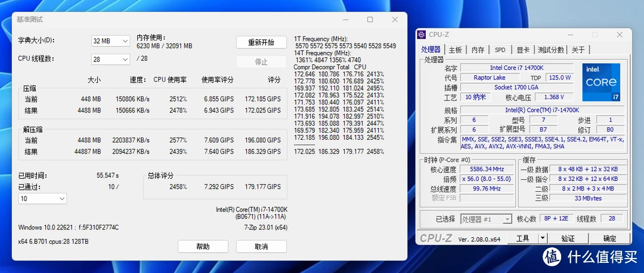Click the 帮助 help button
The height and width of the screenshot is (273, 644).
click(x=203, y=247)
